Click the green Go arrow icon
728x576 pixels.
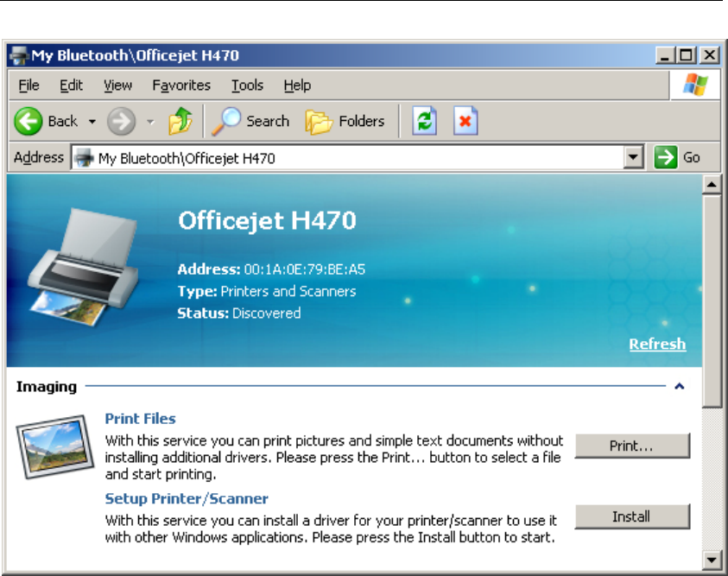[x=665, y=157]
